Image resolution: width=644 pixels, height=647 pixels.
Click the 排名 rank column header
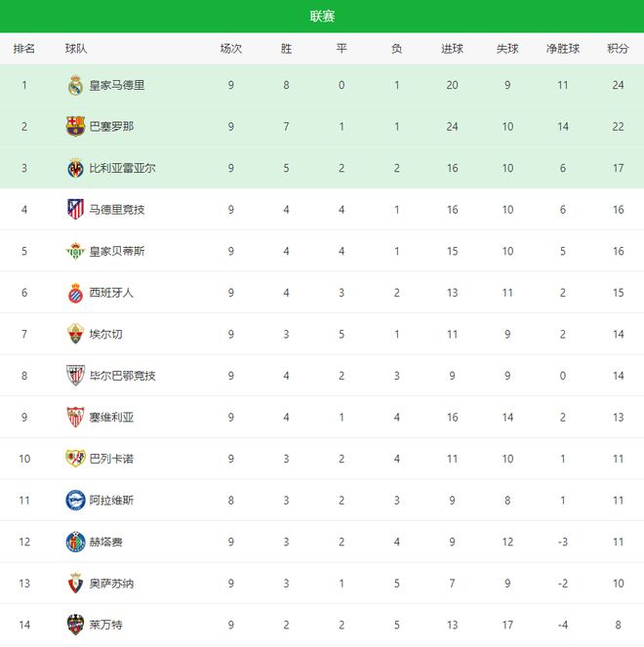tap(24, 49)
